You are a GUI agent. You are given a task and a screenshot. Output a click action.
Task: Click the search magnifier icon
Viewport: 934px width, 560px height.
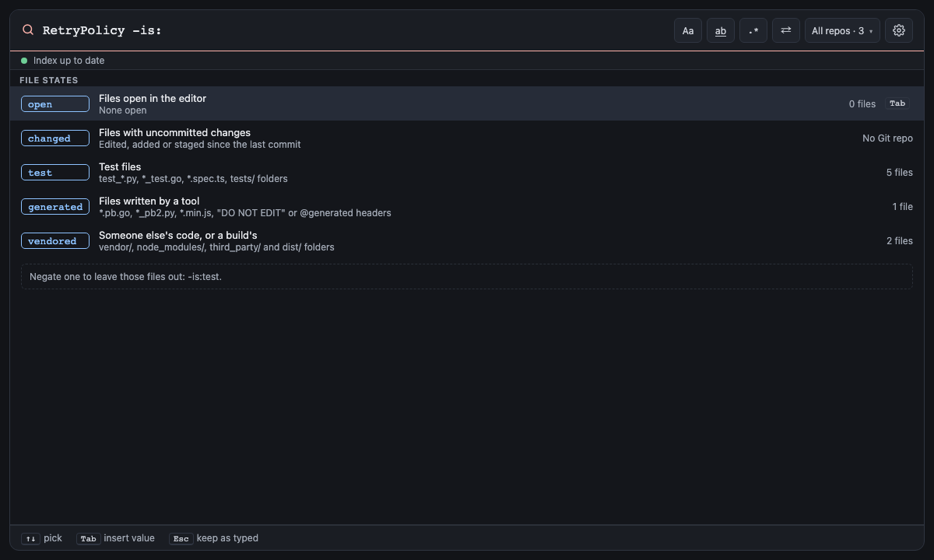(28, 30)
